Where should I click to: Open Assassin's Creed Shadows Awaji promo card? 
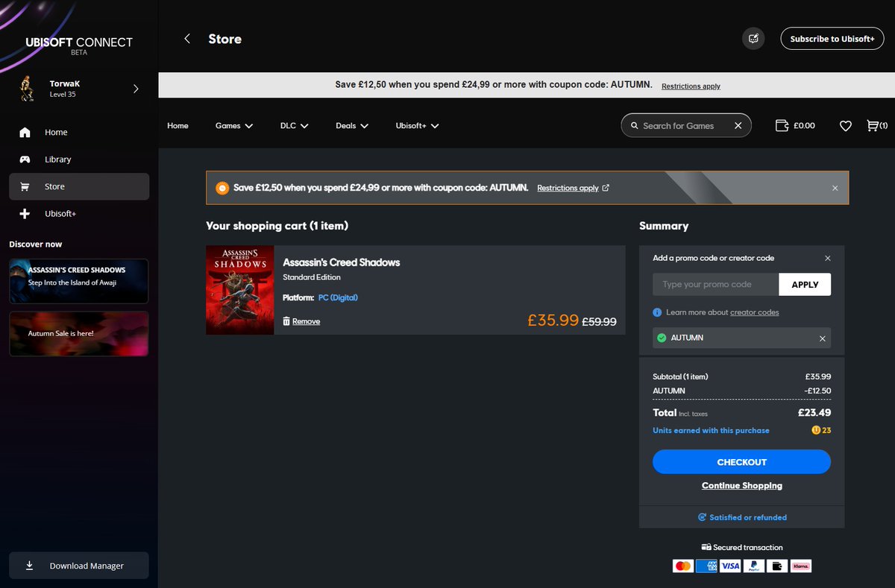click(78, 281)
